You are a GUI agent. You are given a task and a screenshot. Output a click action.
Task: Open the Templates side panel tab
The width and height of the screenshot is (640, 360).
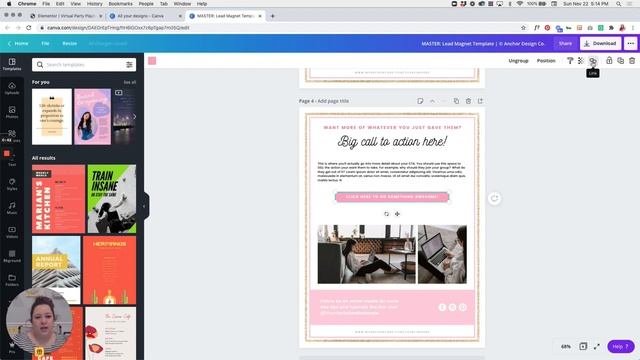[12, 64]
